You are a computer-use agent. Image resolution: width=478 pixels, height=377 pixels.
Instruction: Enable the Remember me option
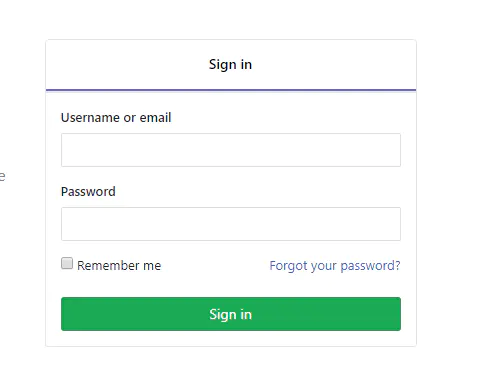coord(67,263)
